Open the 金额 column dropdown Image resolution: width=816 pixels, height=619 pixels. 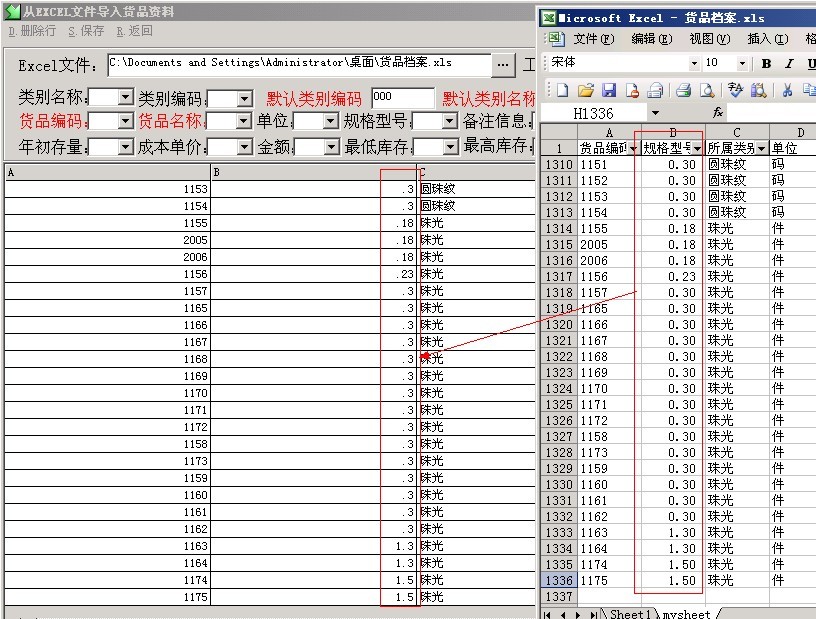pyautogui.click(x=332, y=147)
